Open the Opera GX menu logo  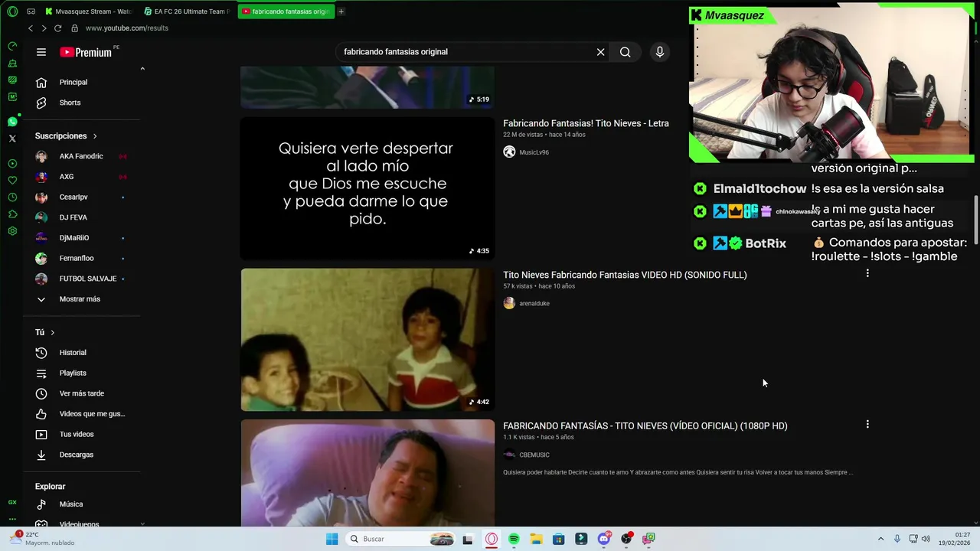12,11
